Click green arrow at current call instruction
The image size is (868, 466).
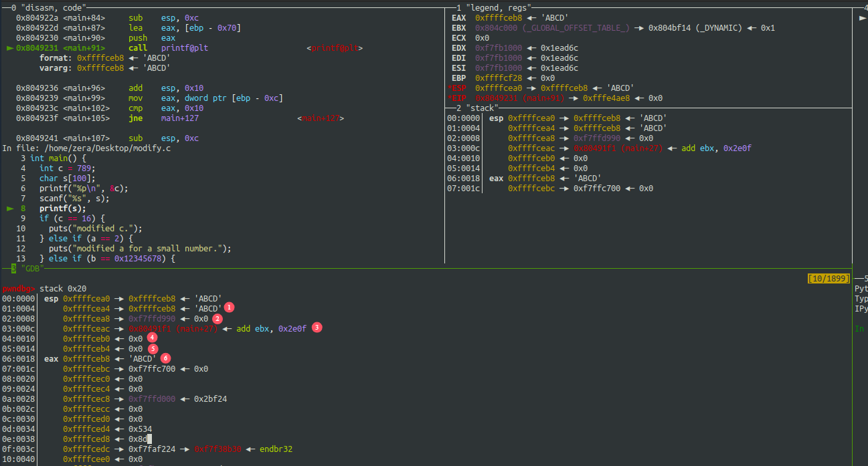click(x=9, y=48)
